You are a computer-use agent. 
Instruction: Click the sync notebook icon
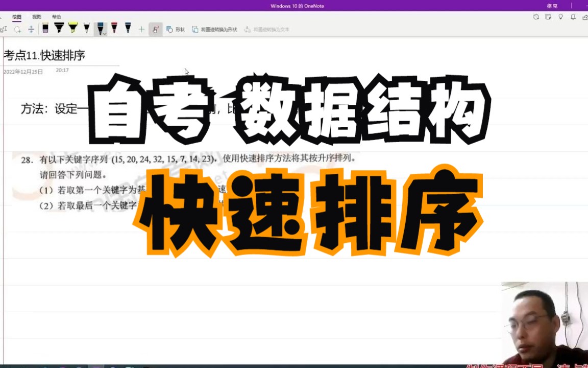pos(536,17)
